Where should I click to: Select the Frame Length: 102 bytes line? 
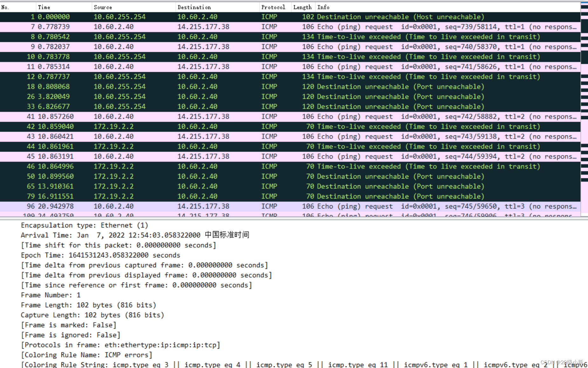pos(88,305)
